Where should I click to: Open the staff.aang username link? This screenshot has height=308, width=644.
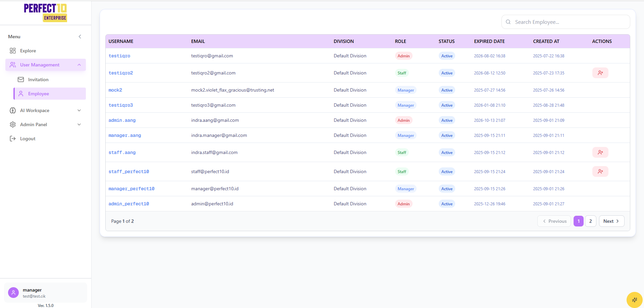point(122,152)
